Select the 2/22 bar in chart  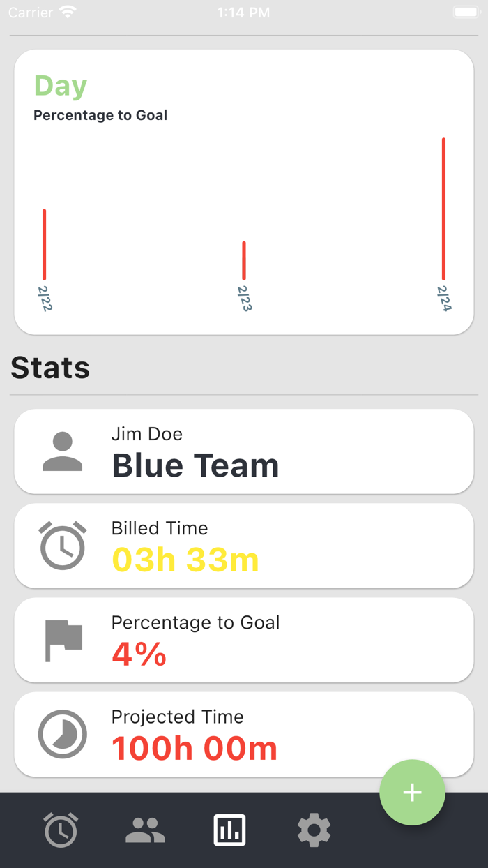45,244
